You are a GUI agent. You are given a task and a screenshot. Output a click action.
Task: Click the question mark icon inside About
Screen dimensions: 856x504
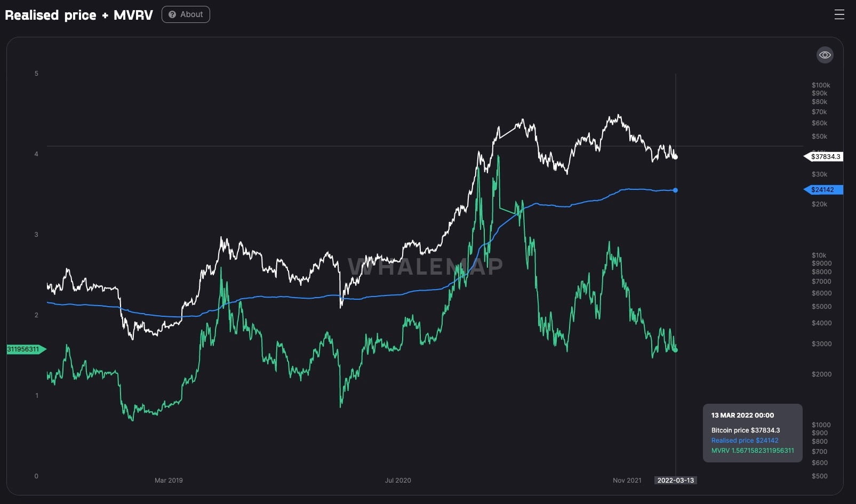(172, 14)
